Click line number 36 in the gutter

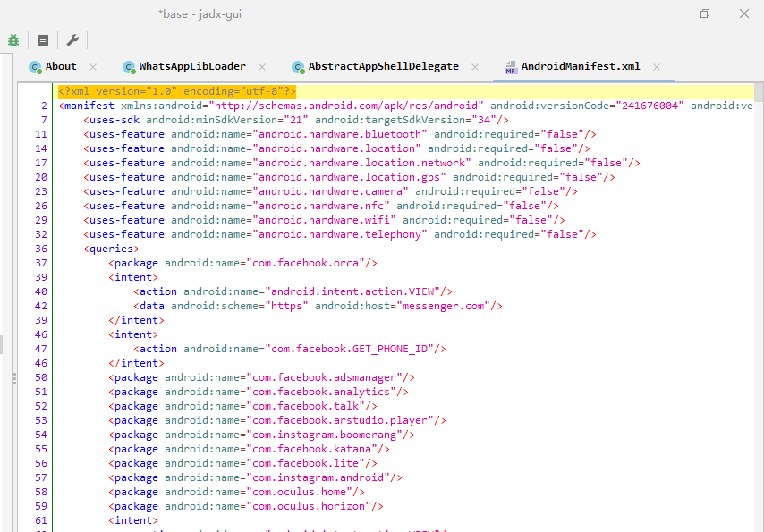pos(41,249)
